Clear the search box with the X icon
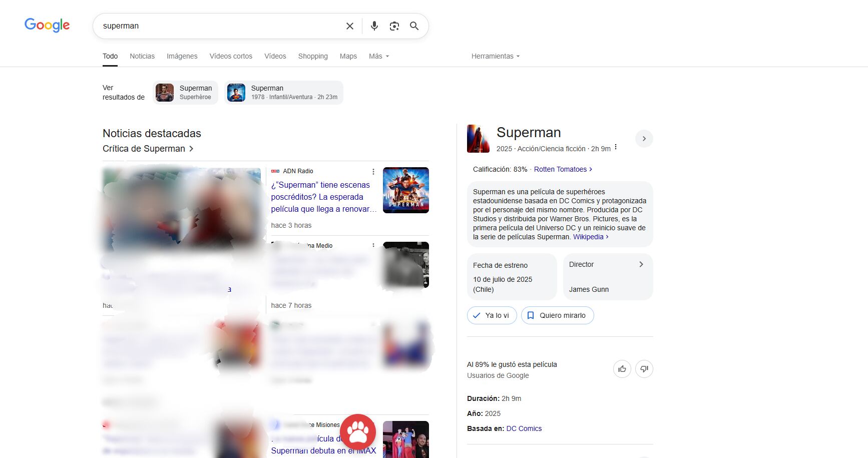 click(x=350, y=26)
